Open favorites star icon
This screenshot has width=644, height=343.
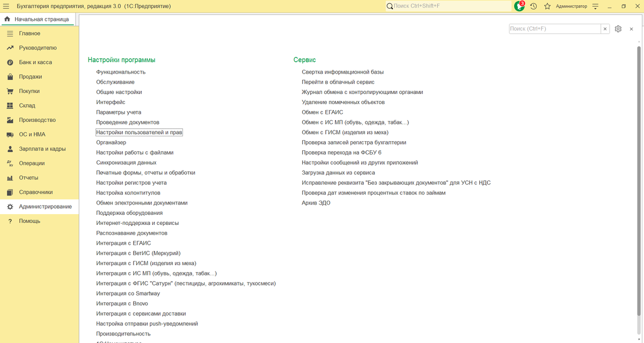click(x=547, y=6)
